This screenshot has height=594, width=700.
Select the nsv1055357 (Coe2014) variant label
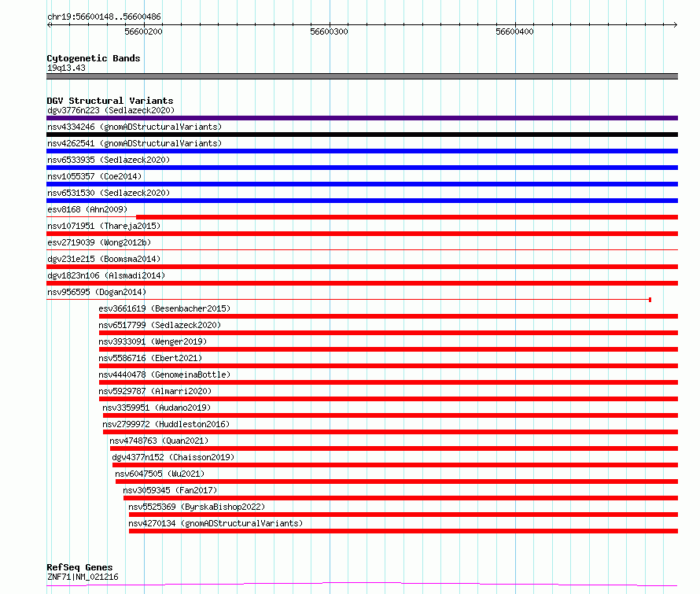(94, 176)
